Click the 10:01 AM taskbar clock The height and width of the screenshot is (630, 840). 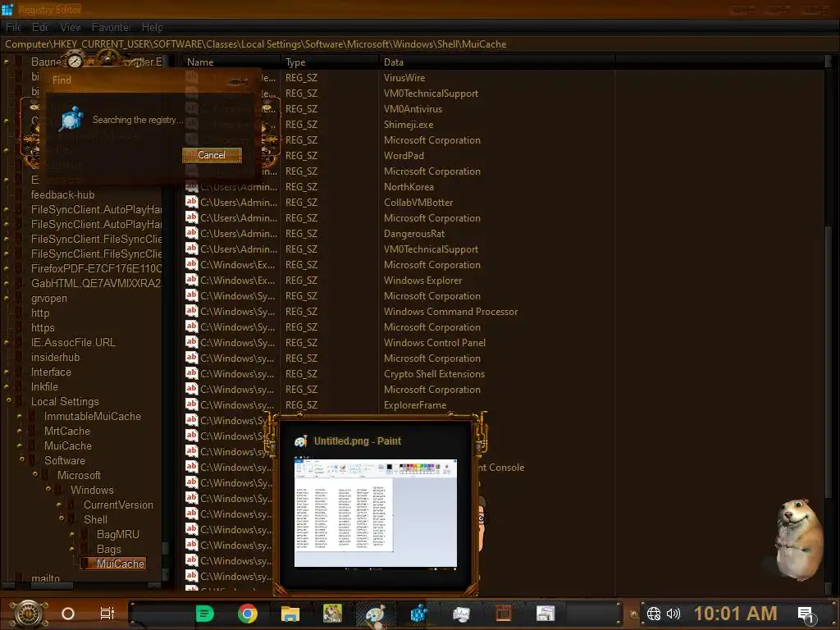736,614
